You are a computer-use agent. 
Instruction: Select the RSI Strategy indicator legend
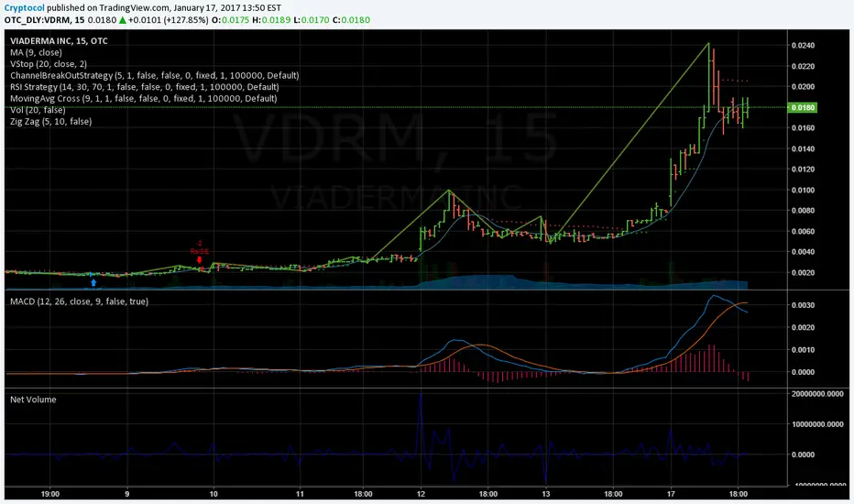coord(145,87)
